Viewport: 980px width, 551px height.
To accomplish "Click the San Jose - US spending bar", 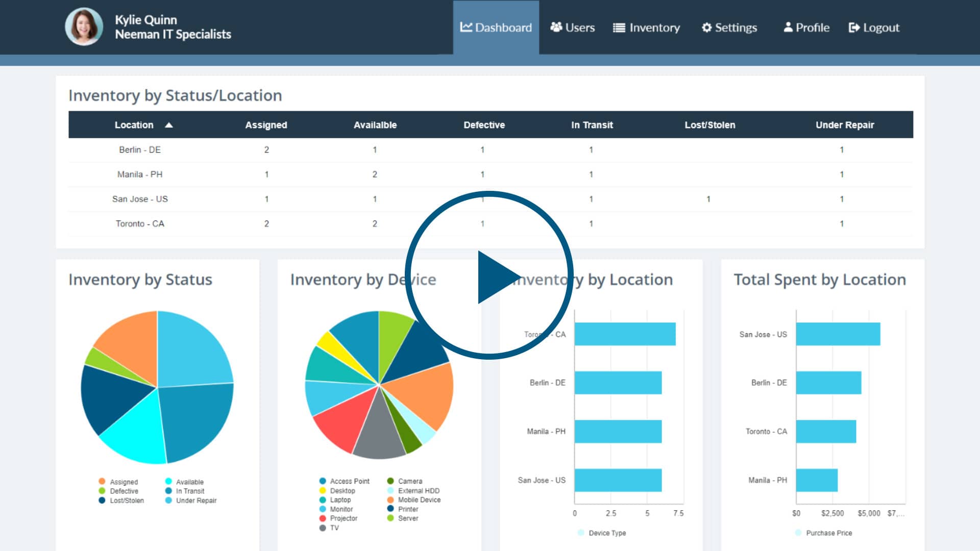I will pyautogui.click(x=838, y=334).
